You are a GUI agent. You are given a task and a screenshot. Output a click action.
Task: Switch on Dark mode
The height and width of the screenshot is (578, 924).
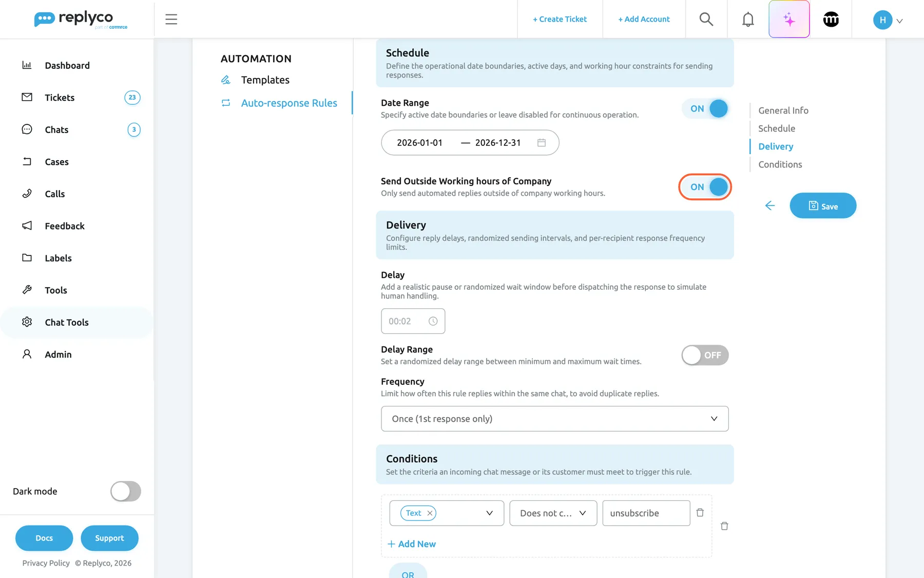[x=126, y=491]
